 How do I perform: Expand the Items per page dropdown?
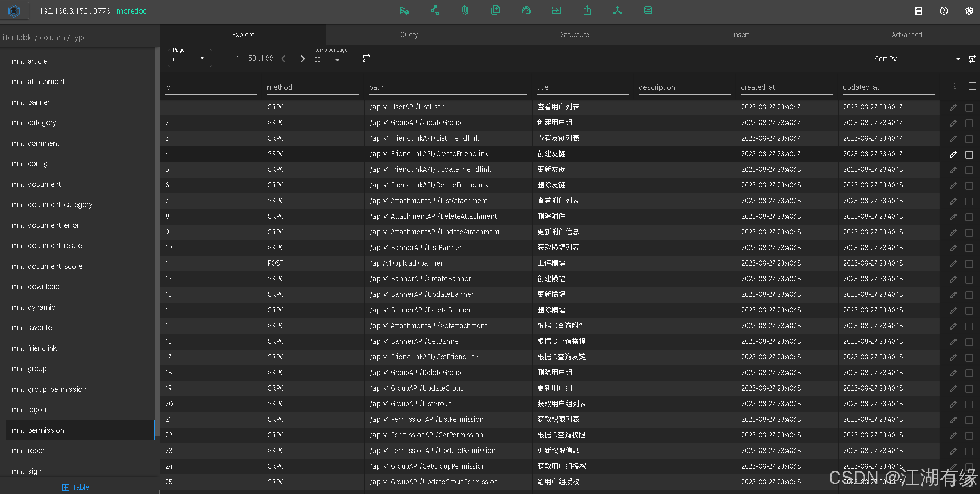327,60
